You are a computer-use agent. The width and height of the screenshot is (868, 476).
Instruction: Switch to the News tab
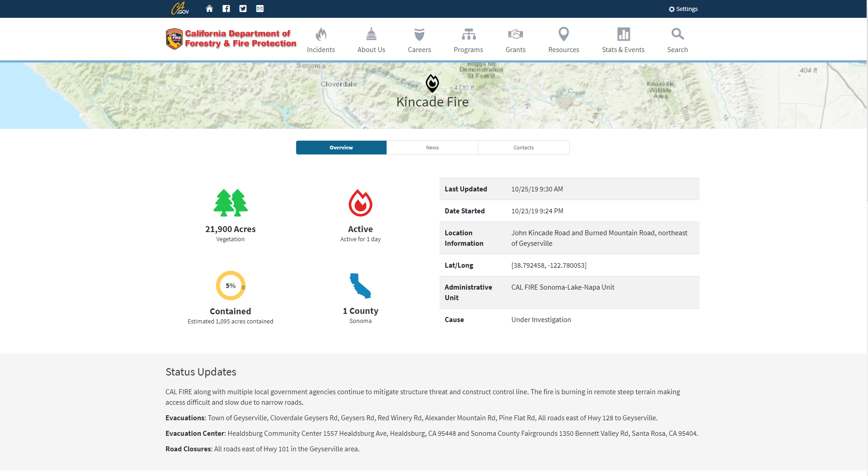[x=432, y=148]
